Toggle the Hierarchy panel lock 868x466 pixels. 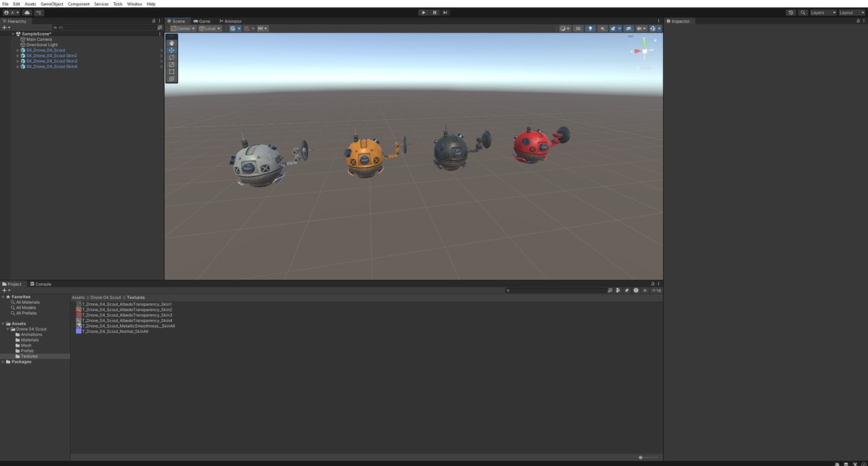153,21
